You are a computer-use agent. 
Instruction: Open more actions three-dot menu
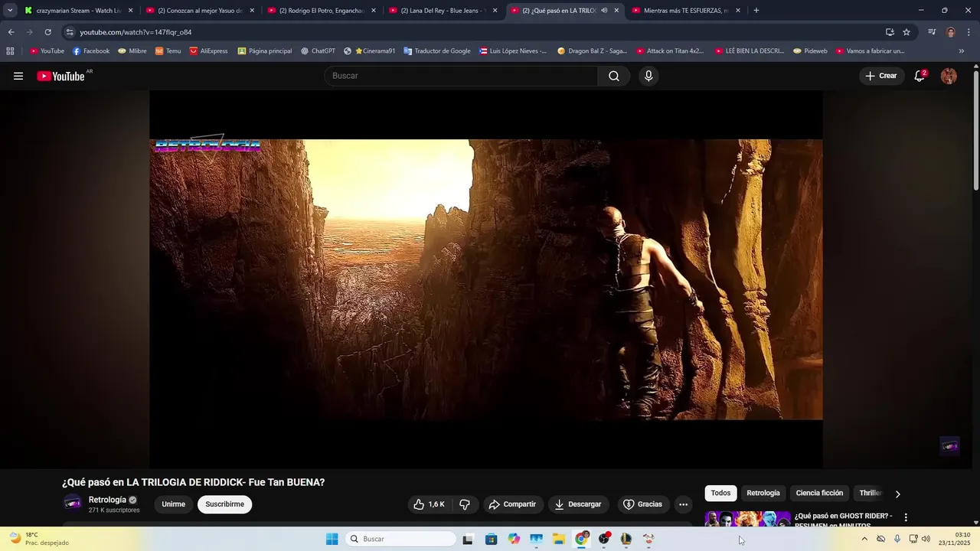683,504
